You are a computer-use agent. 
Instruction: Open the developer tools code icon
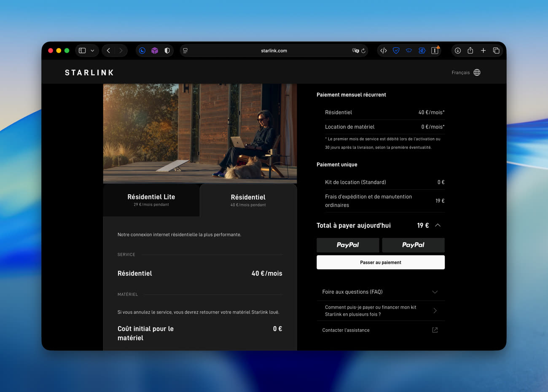(384, 51)
